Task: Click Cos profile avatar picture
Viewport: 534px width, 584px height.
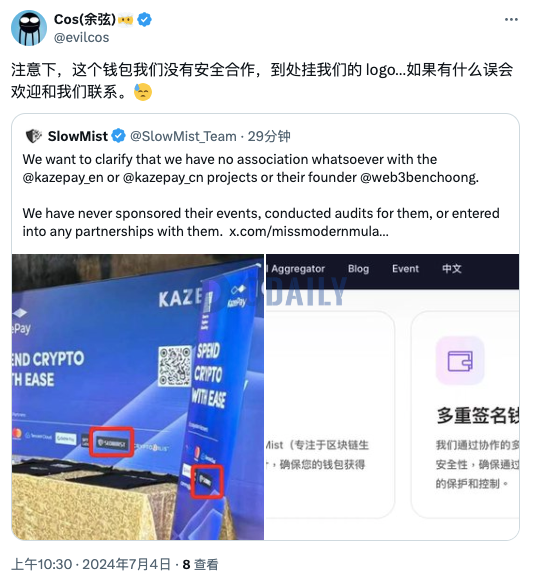Action: click(x=29, y=28)
